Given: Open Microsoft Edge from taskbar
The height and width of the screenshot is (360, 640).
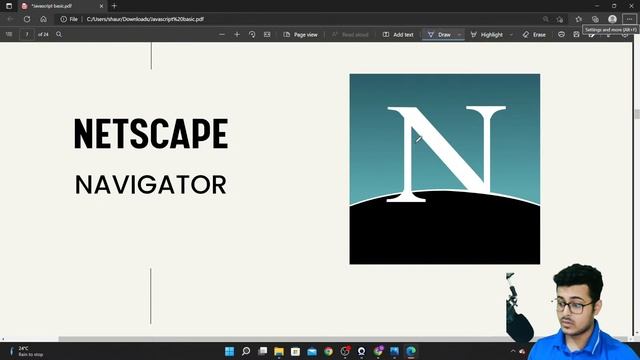Looking at the screenshot, I should pyautogui.click(x=411, y=351).
